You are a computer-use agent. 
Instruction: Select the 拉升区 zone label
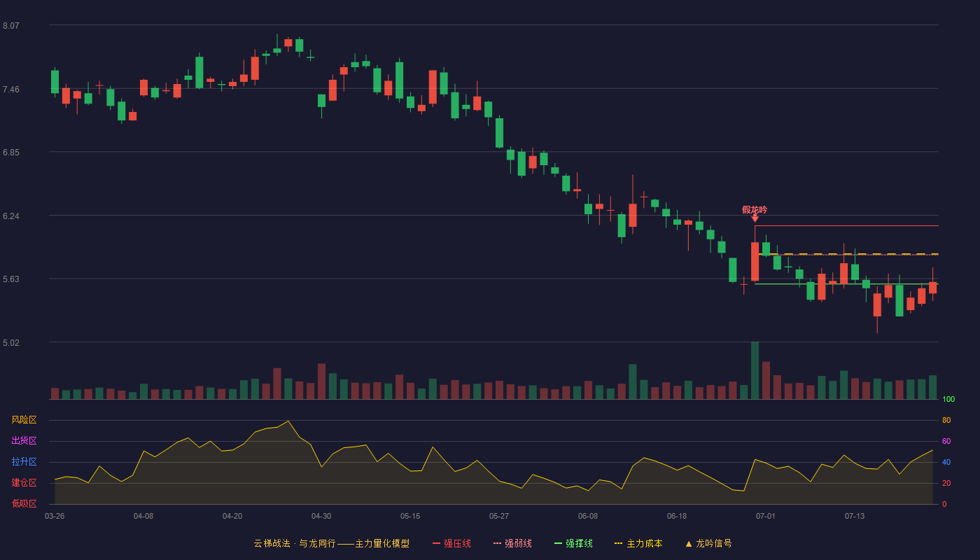tap(24, 462)
